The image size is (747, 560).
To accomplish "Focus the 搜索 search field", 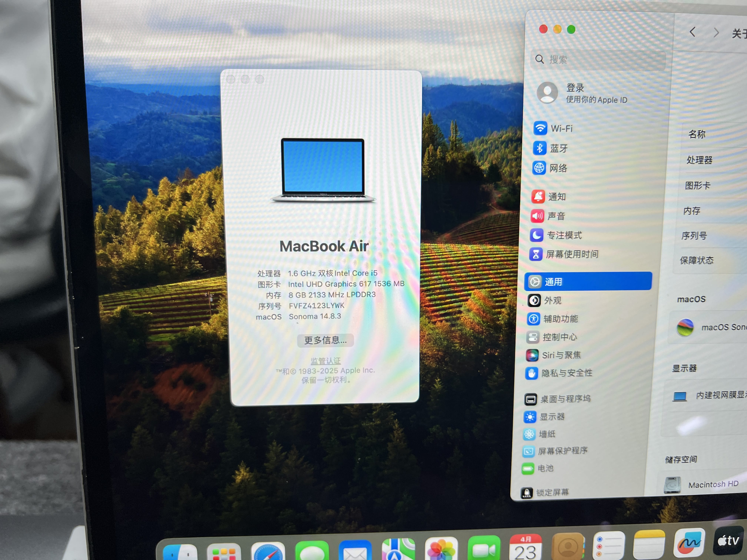I will 598,60.
